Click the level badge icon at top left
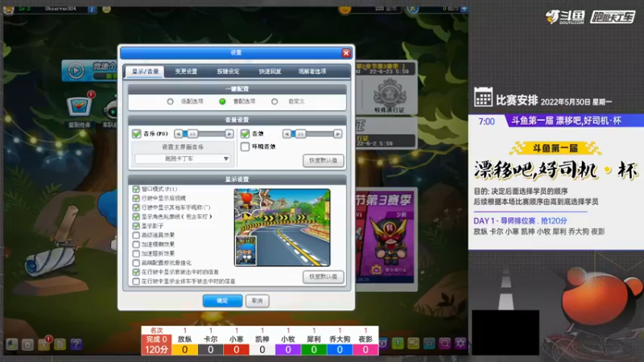Screen dimensions: 644x362 tap(8, 9)
